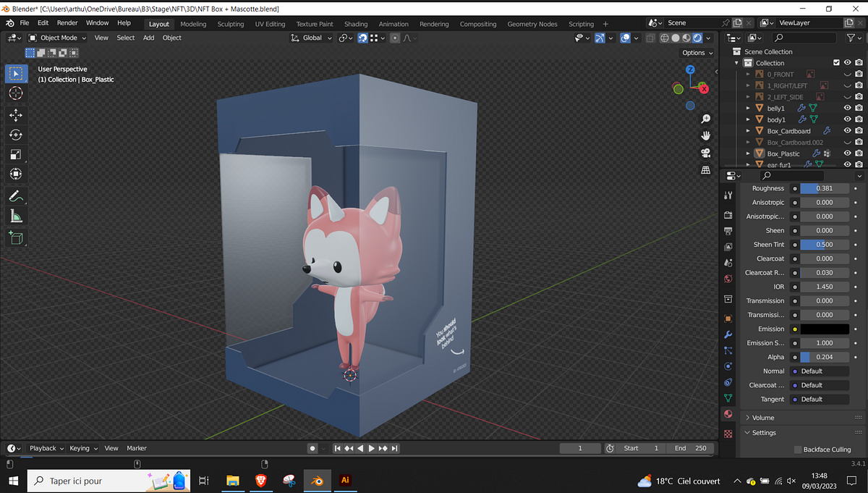The height and width of the screenshot is (493, 868).
Task: Toggle visibility of Box_Cardboard object
Action: pos(847,131)
